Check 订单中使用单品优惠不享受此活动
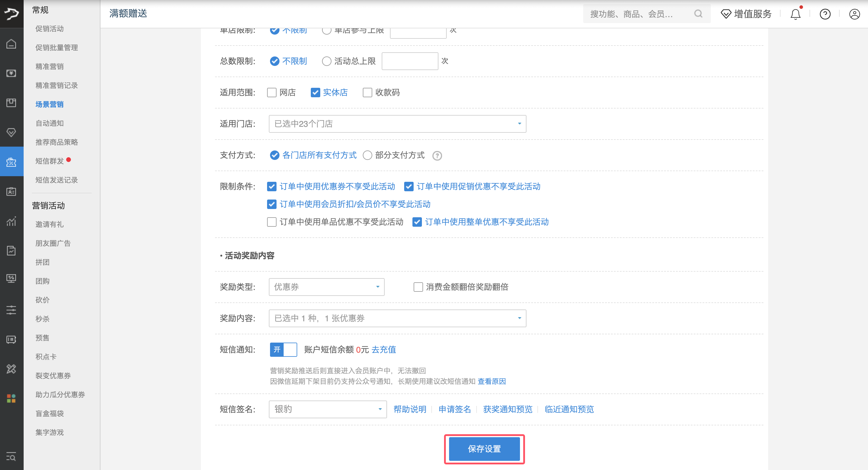 272,222
